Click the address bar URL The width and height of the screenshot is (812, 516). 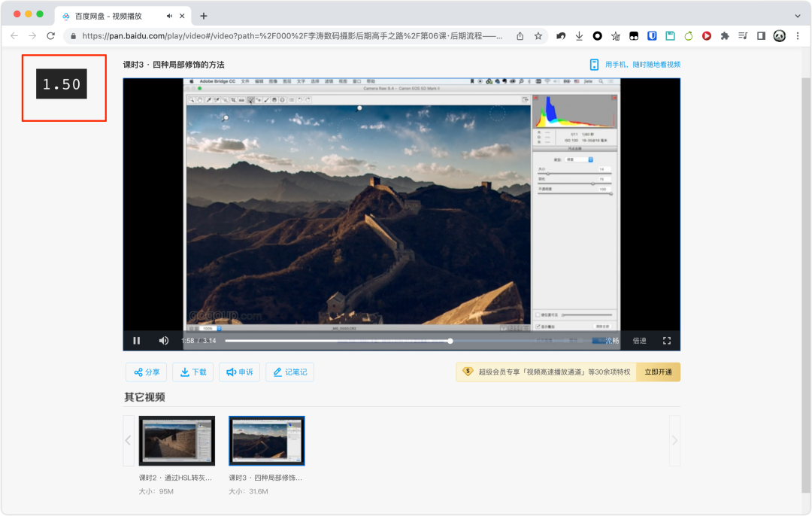click(292, 36)
